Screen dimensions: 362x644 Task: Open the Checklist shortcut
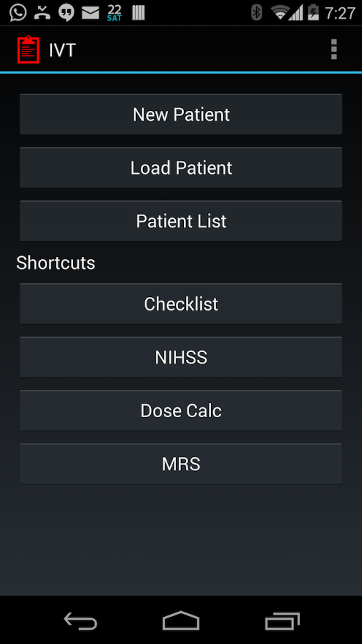tap(181, 304)
